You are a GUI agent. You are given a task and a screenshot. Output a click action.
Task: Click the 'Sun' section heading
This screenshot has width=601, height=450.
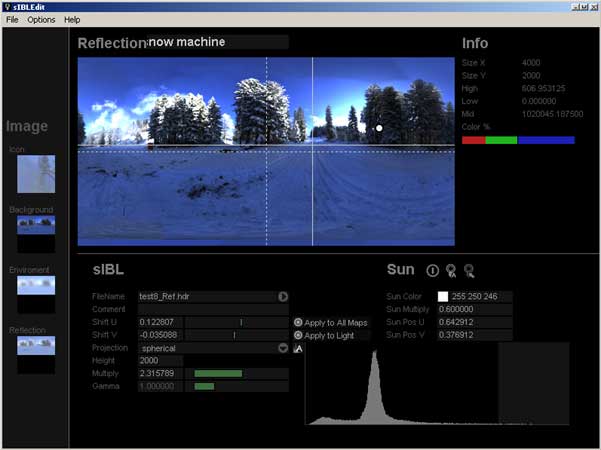pos(401,269)
